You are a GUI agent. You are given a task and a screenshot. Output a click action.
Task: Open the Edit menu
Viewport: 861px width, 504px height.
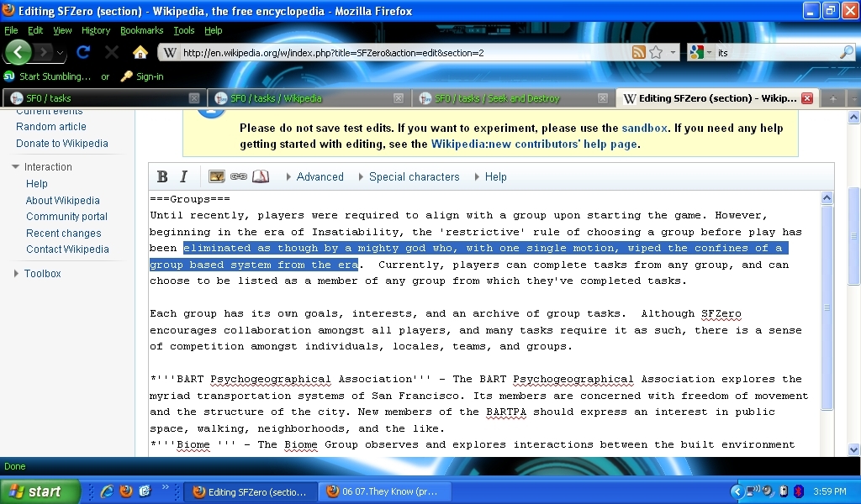[x=35, y=30]
